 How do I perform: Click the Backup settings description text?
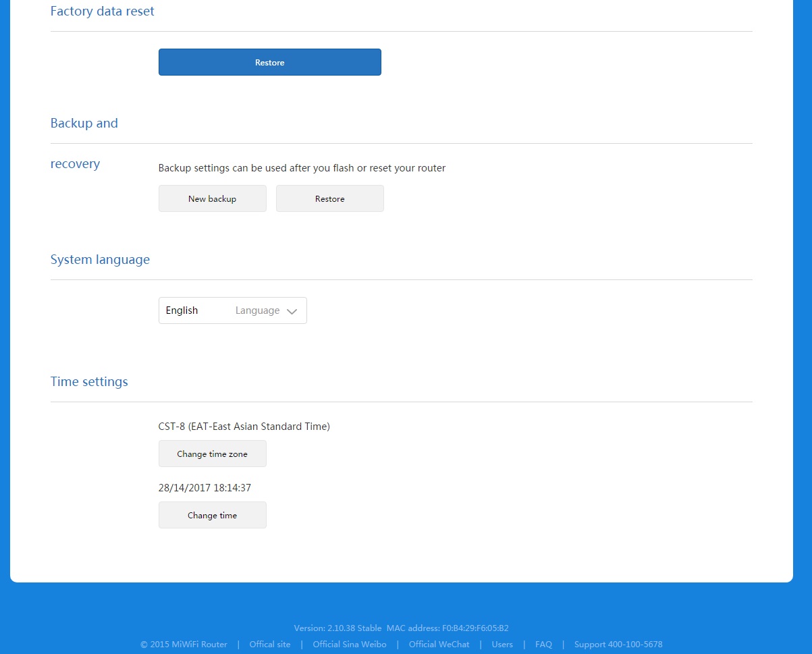tap(302, 168)
